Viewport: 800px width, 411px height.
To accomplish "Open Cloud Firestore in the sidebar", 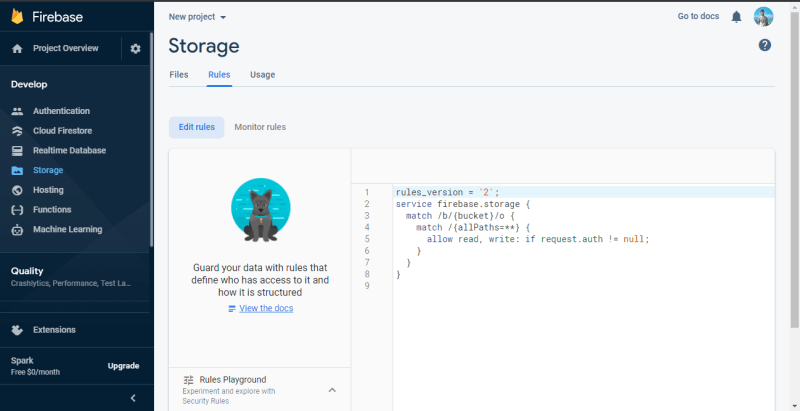I will 63,131.
